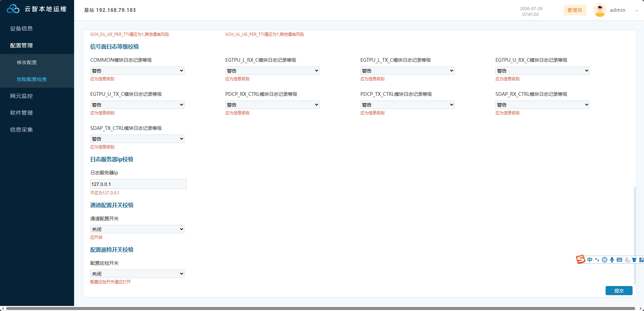Open EGTPU_U_TX_C模块日志记录等级 dropdown
The width and height of the screenshot is (644, 311).
point(137,105)
